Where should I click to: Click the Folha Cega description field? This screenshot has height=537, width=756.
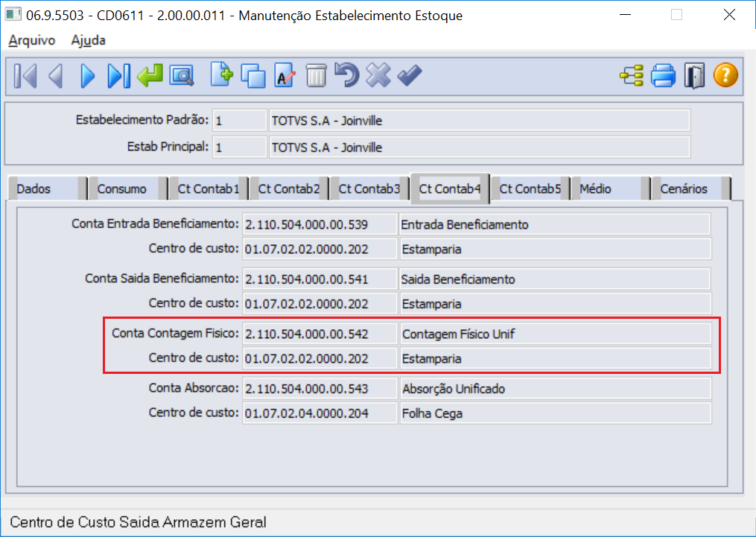point(555,413)
